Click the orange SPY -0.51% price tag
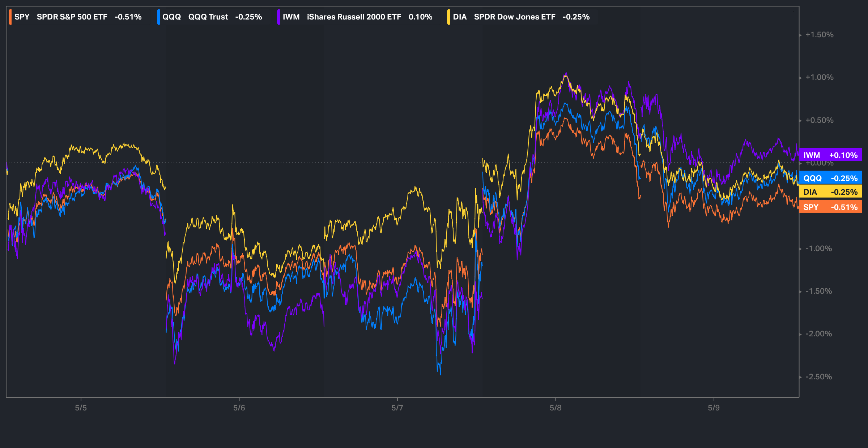Viewport: 868px width, 448px height. click(830, 207)
